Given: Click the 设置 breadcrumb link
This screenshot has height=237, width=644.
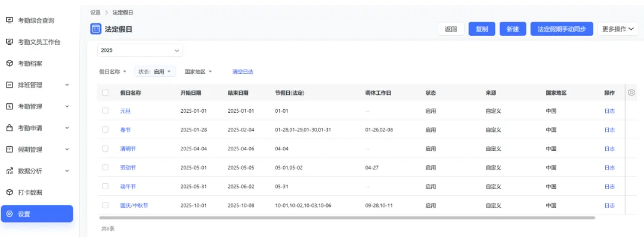Looking at the screenshot, I should point(95,13).
